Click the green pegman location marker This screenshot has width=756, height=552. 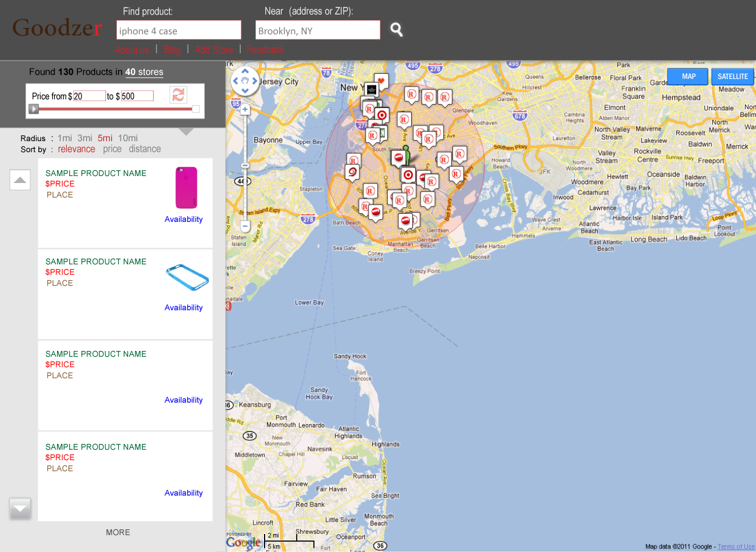click(x=406, y=155)
